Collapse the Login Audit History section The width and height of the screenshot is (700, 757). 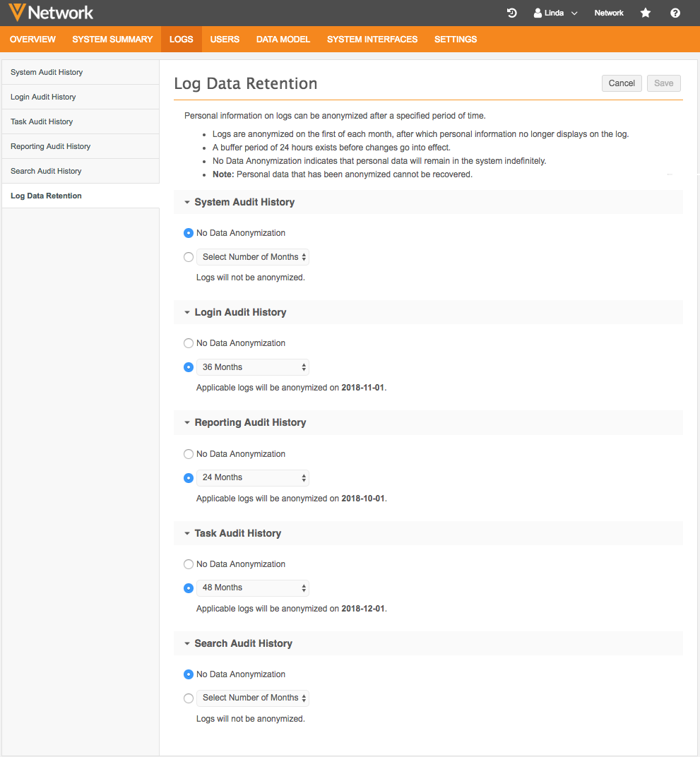pos(187,313)
